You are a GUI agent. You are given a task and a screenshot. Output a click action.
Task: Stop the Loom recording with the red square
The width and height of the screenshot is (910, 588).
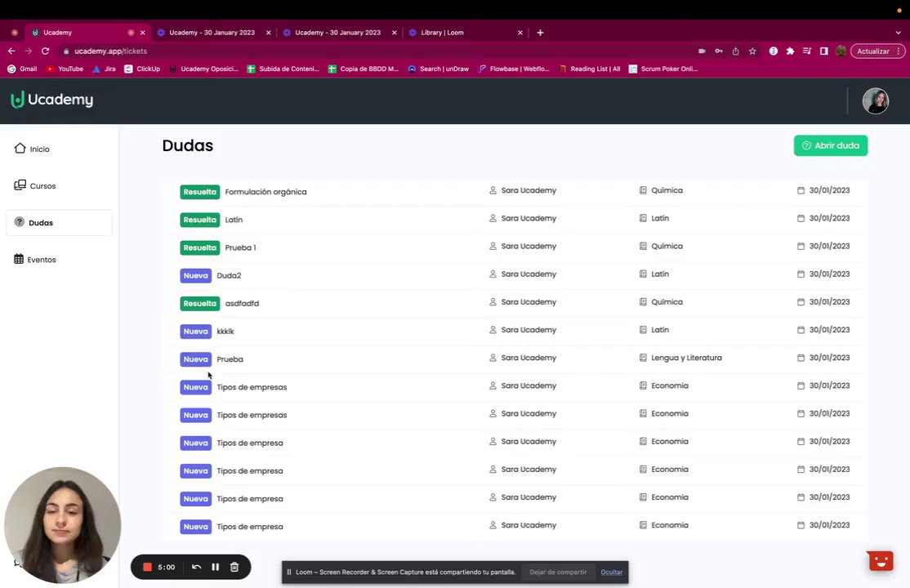(x=147, y=567)
